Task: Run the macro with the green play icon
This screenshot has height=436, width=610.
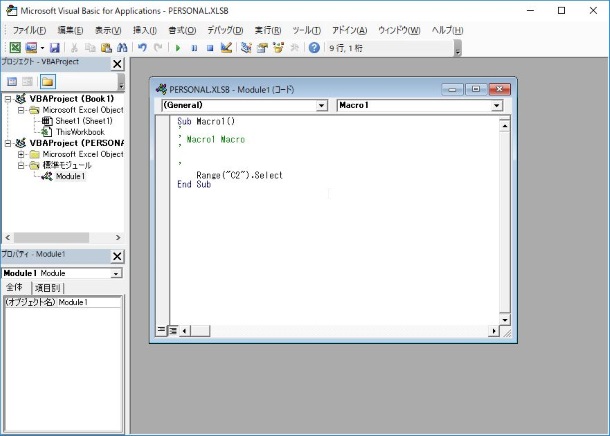Action: point(178,48)
